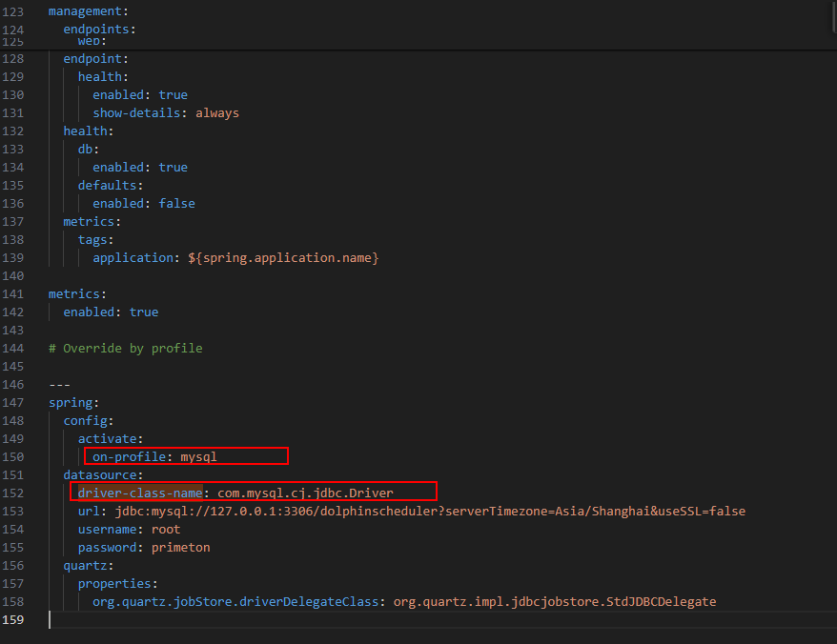
Task: Click the 'always' value for show-details
Action: 217,113
